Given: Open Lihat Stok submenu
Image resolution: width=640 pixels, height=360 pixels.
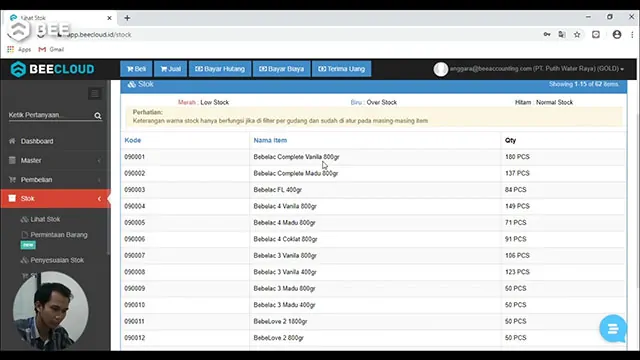Looking at the screenshot, I should tap(45, 219).
